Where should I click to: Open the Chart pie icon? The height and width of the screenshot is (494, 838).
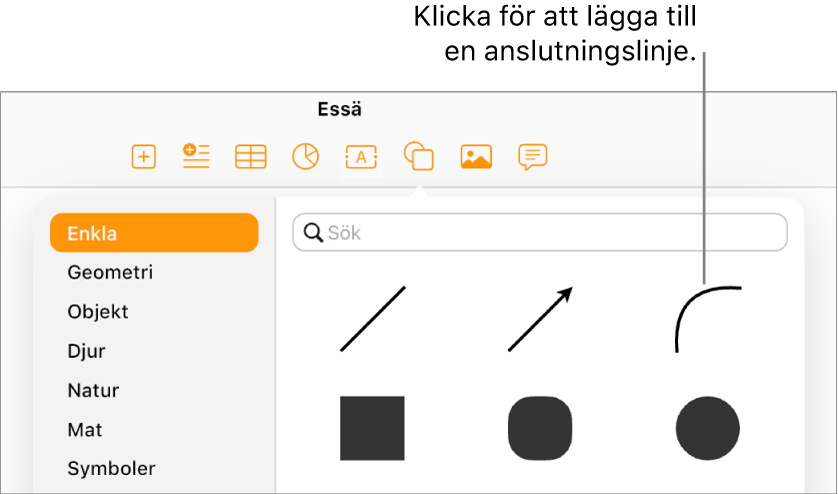(x=306, y=157)
